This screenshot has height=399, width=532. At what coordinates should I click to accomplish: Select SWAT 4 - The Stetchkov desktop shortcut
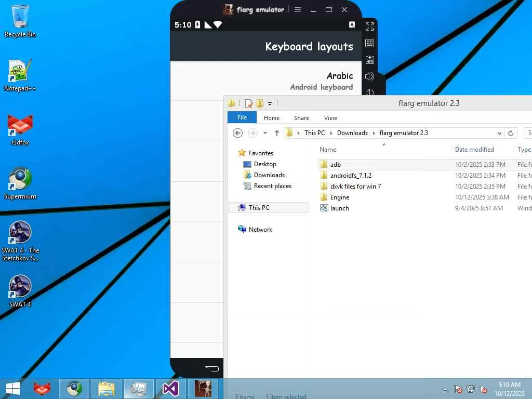click(20, 241)
